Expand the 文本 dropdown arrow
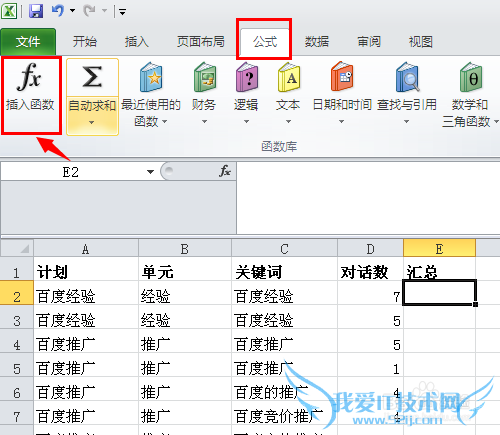 [x=288, y=122]
